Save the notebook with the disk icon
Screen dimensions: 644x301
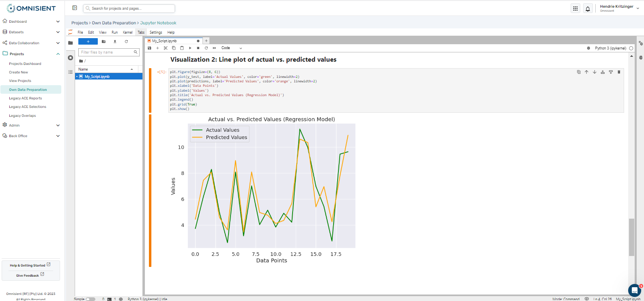[149, 48]
